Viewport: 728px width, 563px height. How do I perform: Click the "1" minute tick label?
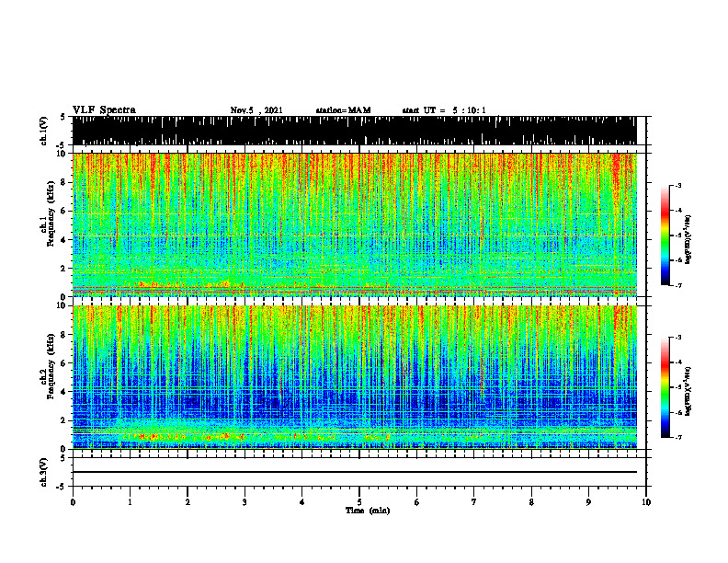pos(131,502)
